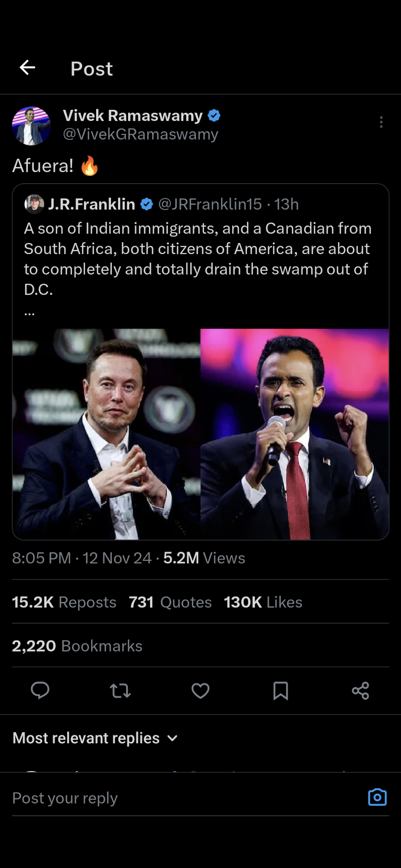This screenshot has height=868, width=401.
Task: Tap the camera icon in reply bar
Action: click(x=377, y=797)
